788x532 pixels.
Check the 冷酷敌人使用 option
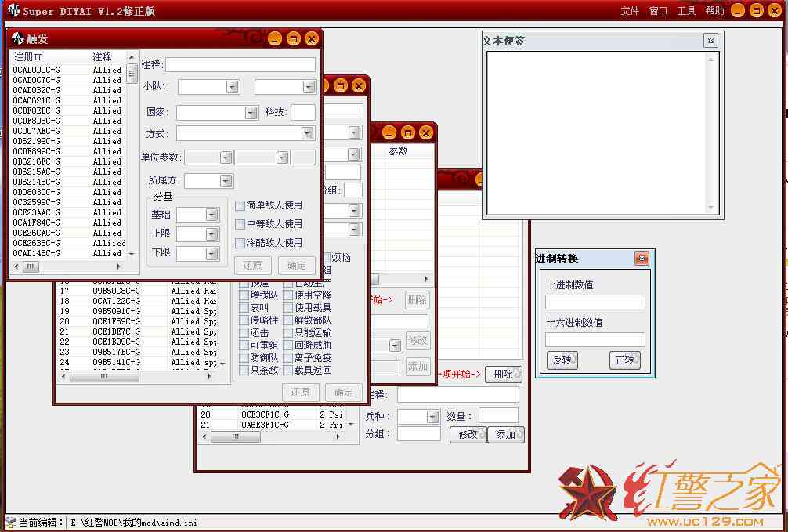(240, 243)
